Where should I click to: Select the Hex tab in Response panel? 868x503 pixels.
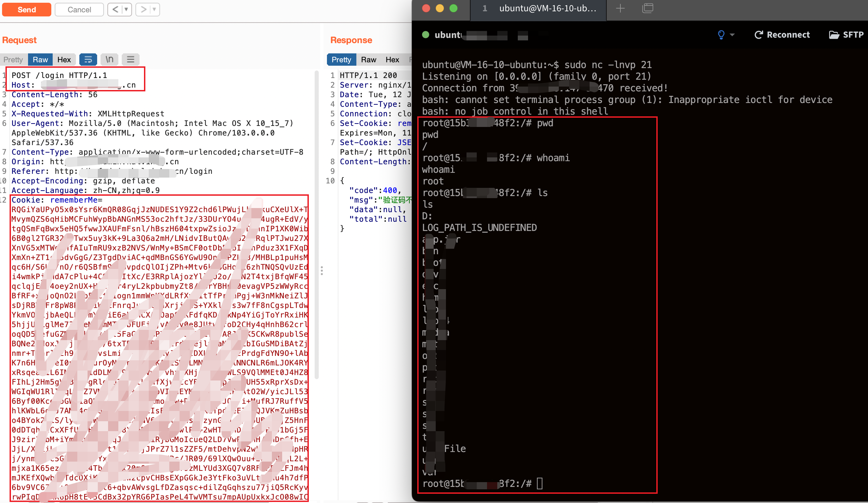pos(392,60)
